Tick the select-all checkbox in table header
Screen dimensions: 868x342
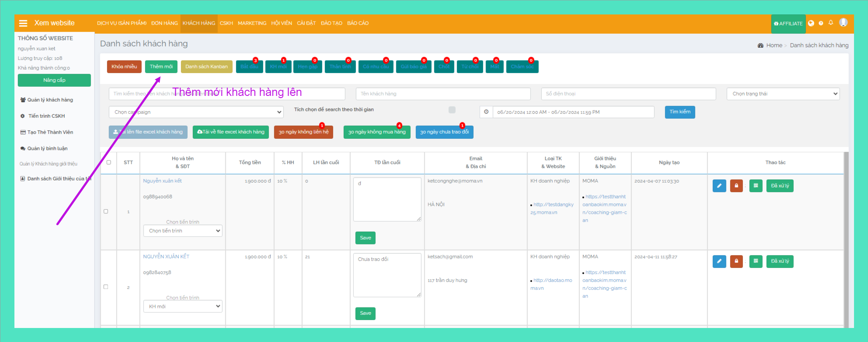point(109,162)
